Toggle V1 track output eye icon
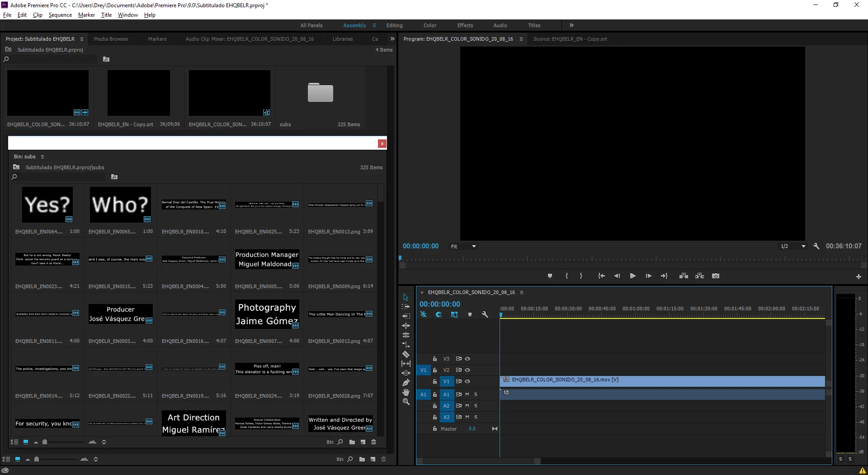868x475 pixels. click(467, 381)
